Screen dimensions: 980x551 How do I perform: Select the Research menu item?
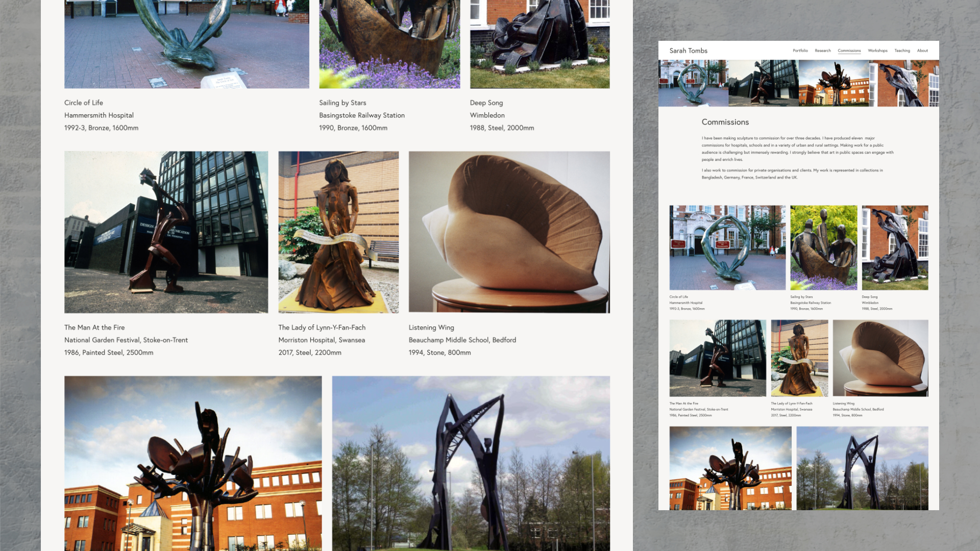tap(823, 51)
